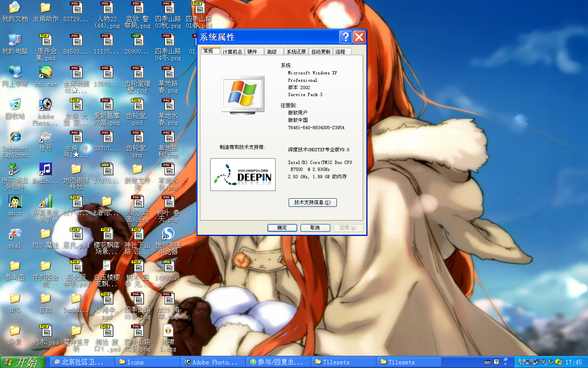Click the 确定 button
This screenshot has height=368, width=588.
click(282, 228)
